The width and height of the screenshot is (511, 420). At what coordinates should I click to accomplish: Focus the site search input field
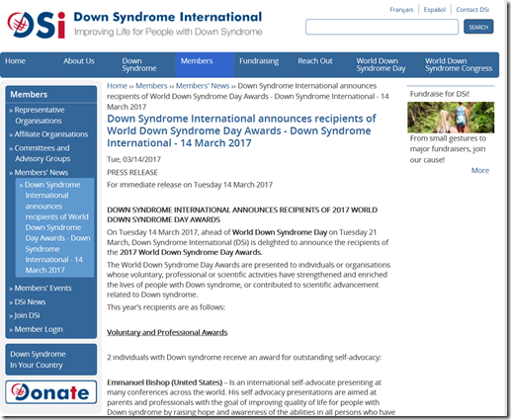pyautogui.click(x=382, y=27)
